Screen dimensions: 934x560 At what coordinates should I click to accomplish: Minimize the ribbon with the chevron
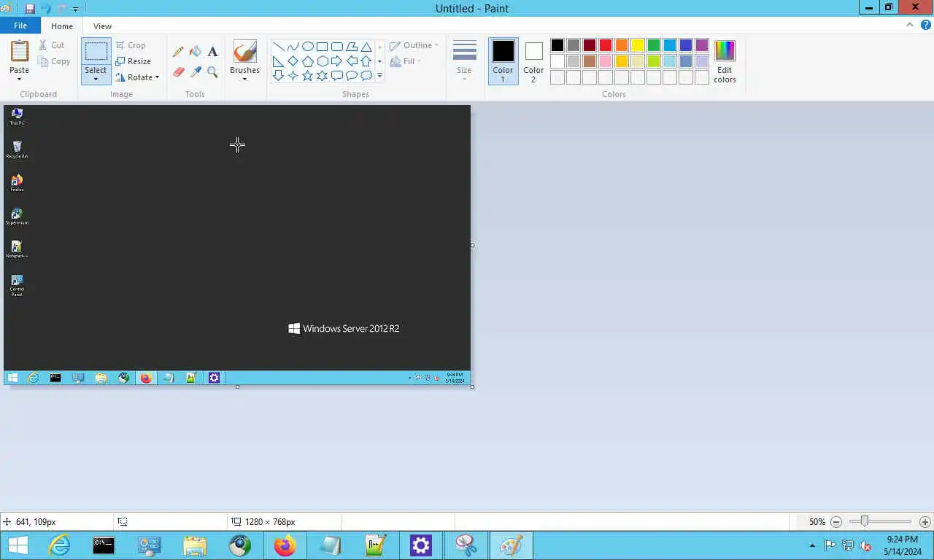[909, 25]
